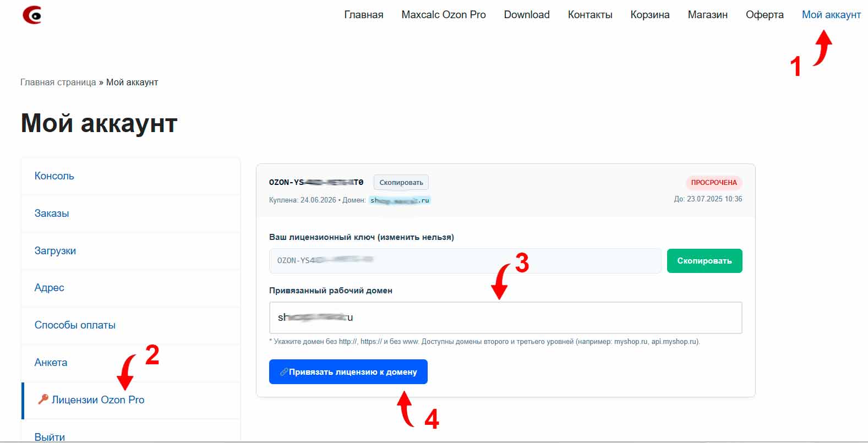Open Лицензии Ozon Pro sidebar section
This screenshot has width=868, height=443.
tap(98, 400)
